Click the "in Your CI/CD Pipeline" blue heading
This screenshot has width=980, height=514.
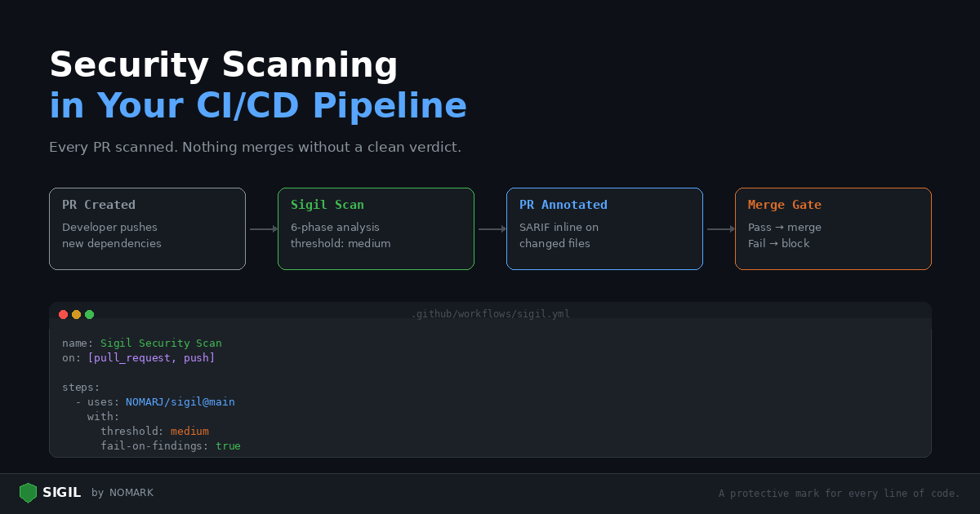[258, 106]
